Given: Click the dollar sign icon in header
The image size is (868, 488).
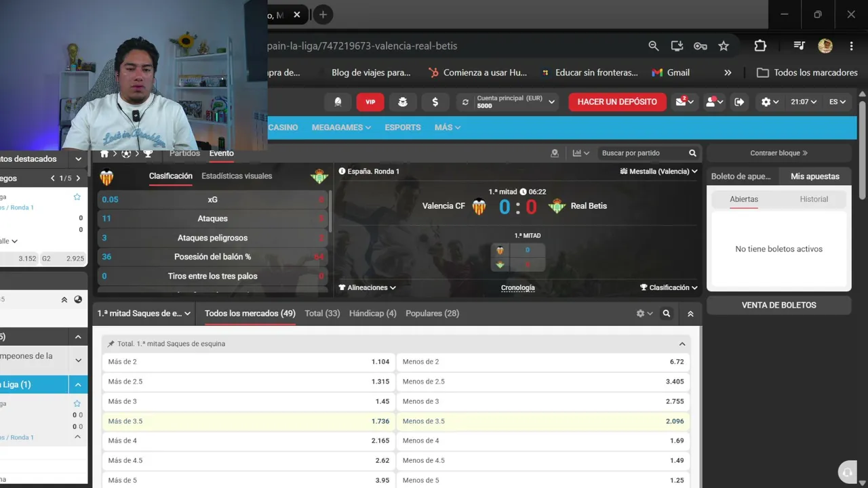Looking at the screenshot, I should click(435, 102).
